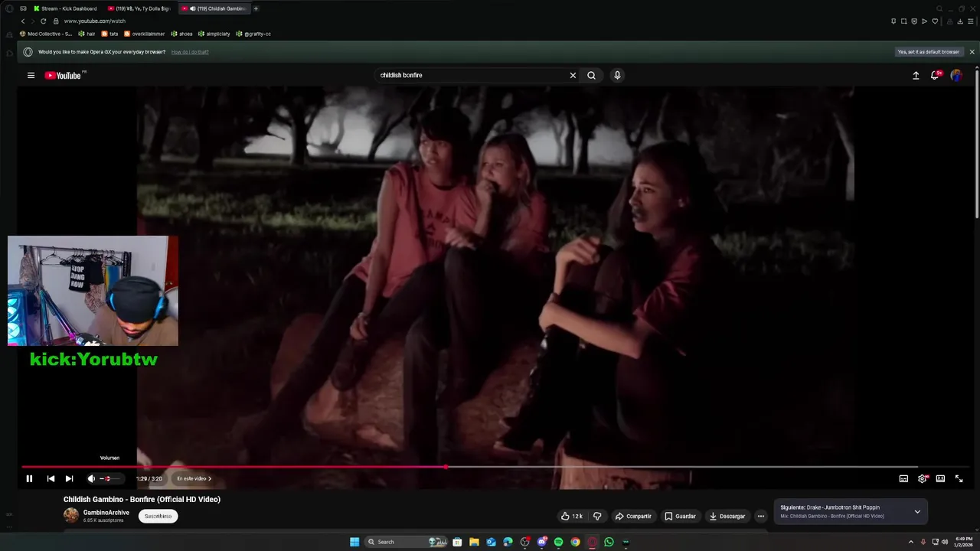Open WhatsApp from the taskbar

click(609, 542)
